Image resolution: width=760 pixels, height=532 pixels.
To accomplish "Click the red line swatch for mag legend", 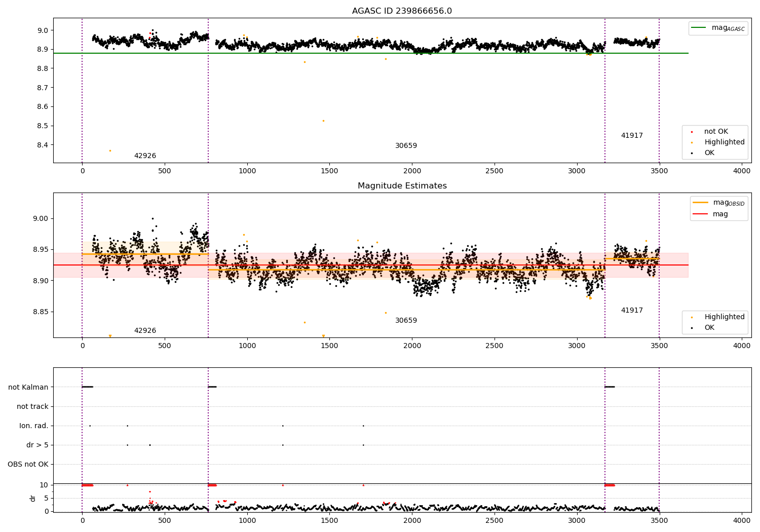I will (x=700, y=214).
